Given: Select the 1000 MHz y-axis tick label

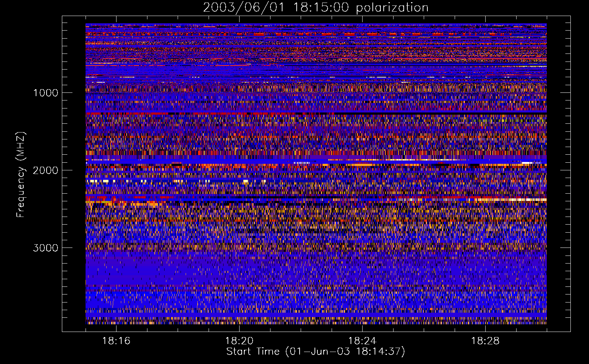Looking at the screenshot, I should click(46, 93).
